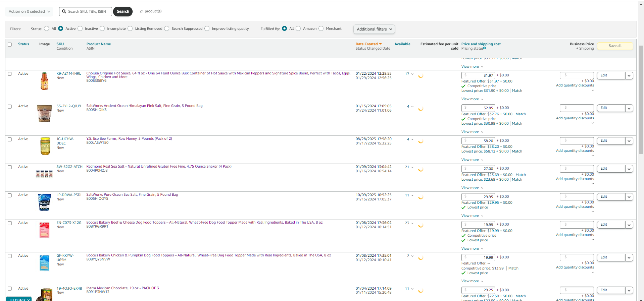Sort by the Available column header
644x301 pixels.
tap(402, 44)
